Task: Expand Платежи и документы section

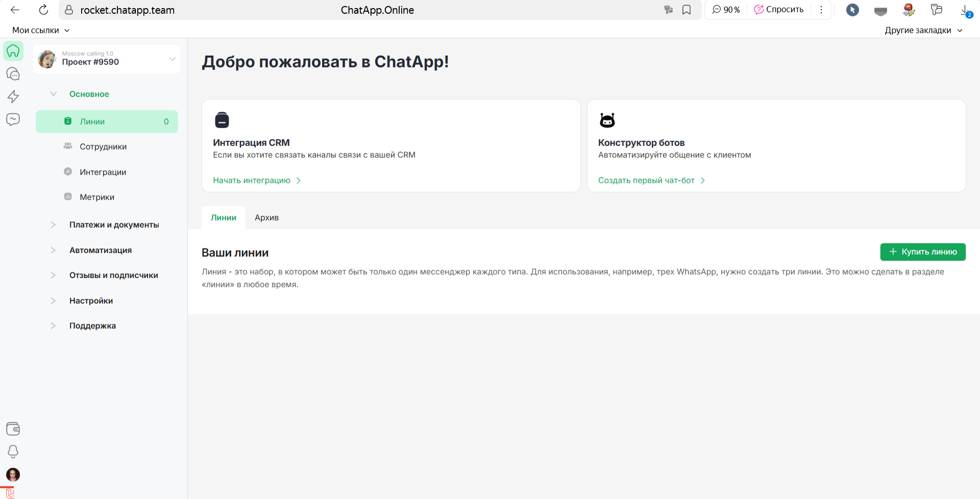Action: click(x=114, y=225)
